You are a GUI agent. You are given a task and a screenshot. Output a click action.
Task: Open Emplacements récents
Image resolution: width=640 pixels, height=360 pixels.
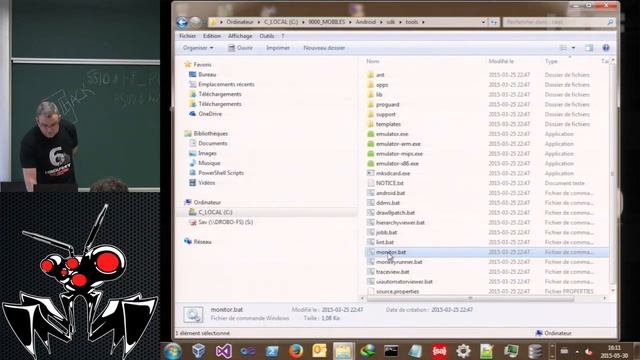point(226,84)
